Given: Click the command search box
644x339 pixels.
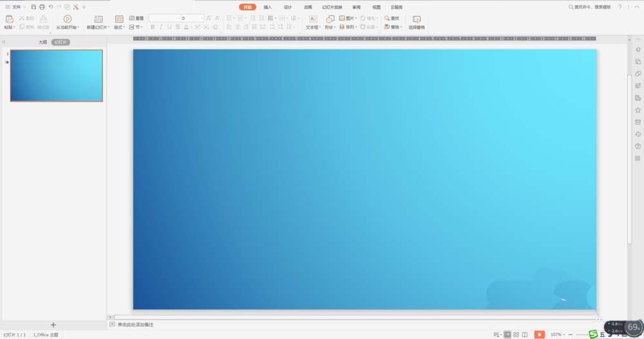Looking at the screenshot, I should pyautogui.click(x=590, y=7).
